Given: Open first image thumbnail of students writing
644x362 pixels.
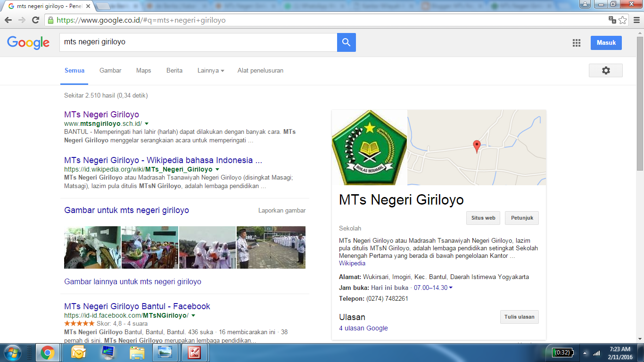Looking at the screenshot, I should coord(92,247).
